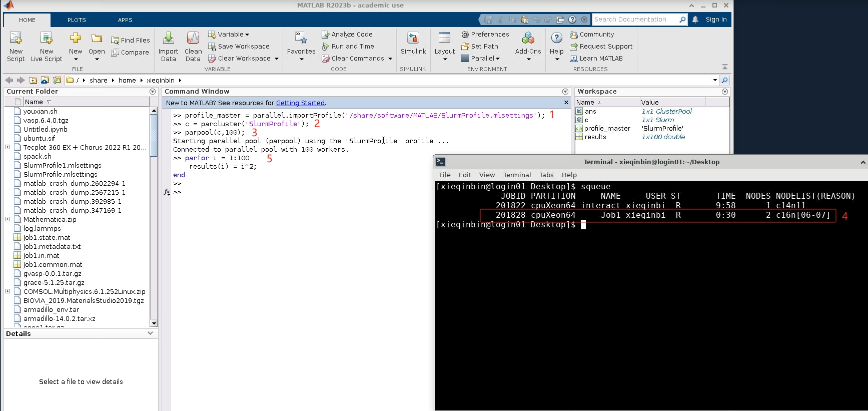Click the Current Folder scrollbar down arrow
The width and height of the screenshot is (868, 411).
click(x=154, y=323)
